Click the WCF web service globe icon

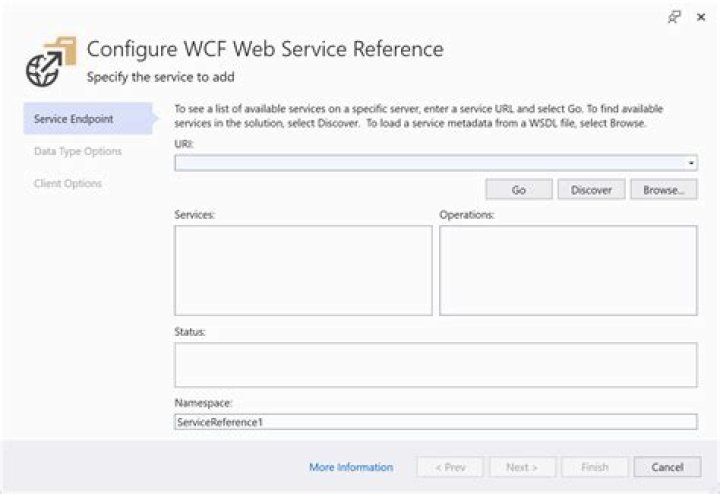tap(51, 62)
